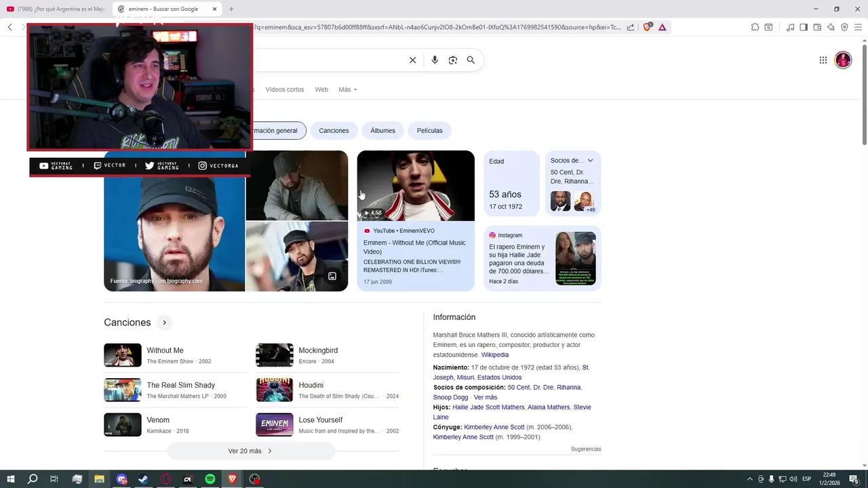Click the Windows Start button
868x488 pixels.
[x=10, y=479]
